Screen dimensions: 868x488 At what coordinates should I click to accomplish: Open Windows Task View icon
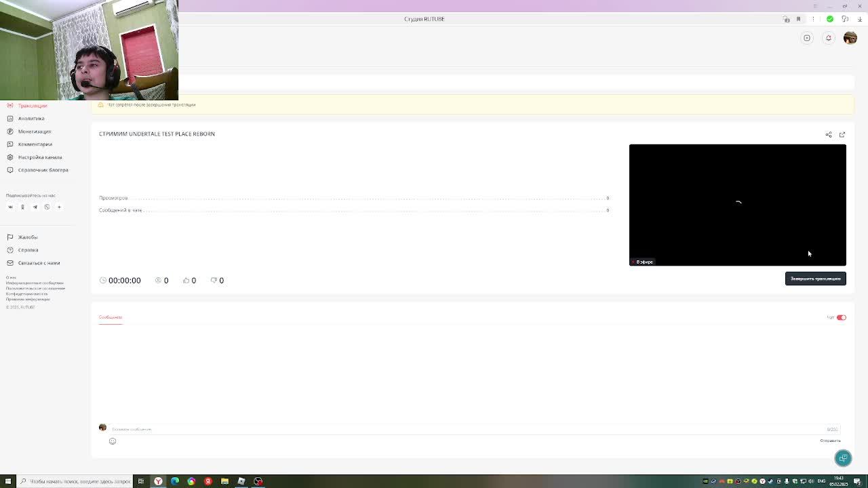point(141,481)
